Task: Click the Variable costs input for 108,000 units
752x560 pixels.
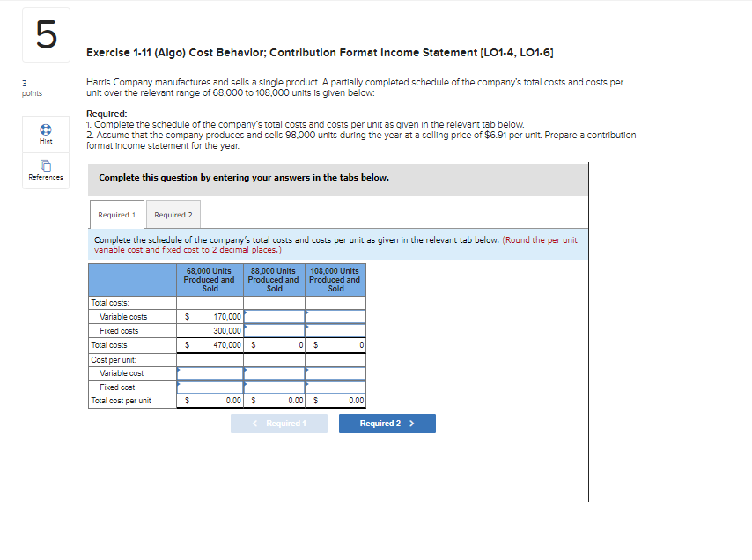Action: 335,316
